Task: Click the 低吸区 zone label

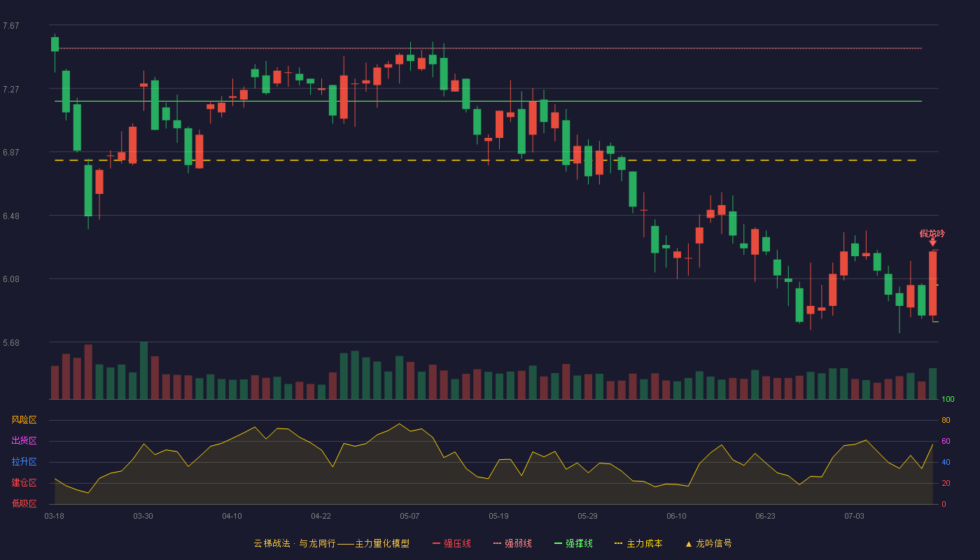Action: point(24,503)
